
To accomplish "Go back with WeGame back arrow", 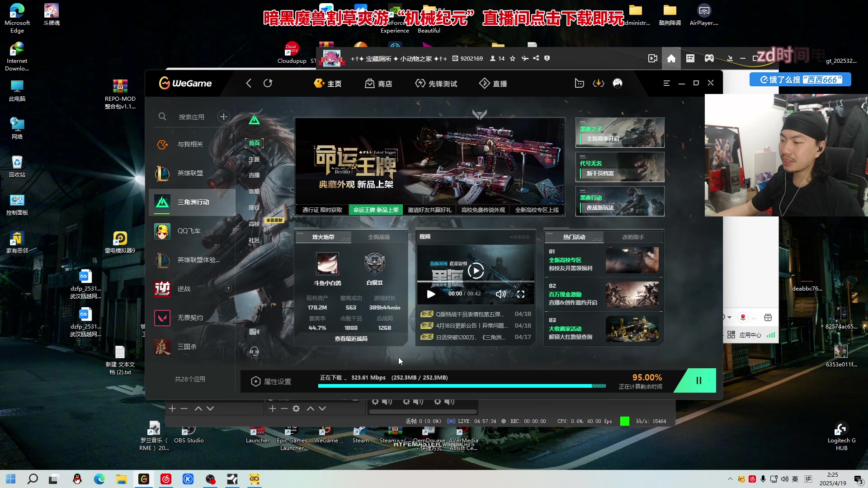I will click(x=249, y=83).
